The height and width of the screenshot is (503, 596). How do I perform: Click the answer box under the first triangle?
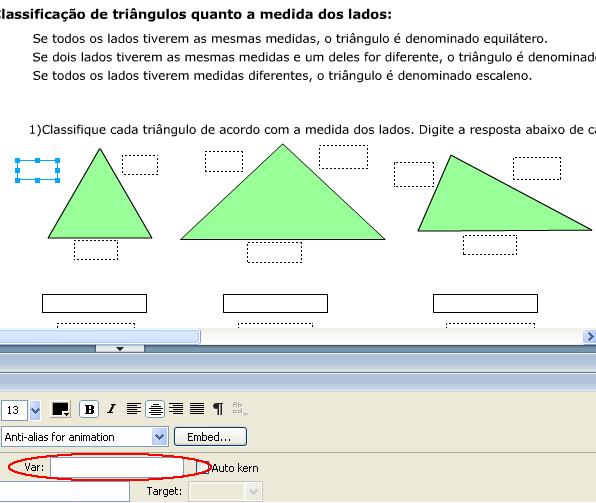pos(94,303)
